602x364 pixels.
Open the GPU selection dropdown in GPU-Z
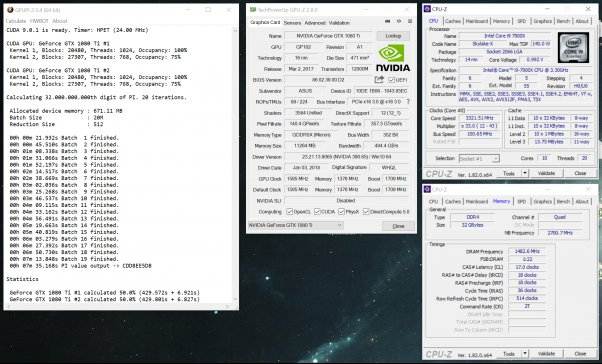pos(295,225)
